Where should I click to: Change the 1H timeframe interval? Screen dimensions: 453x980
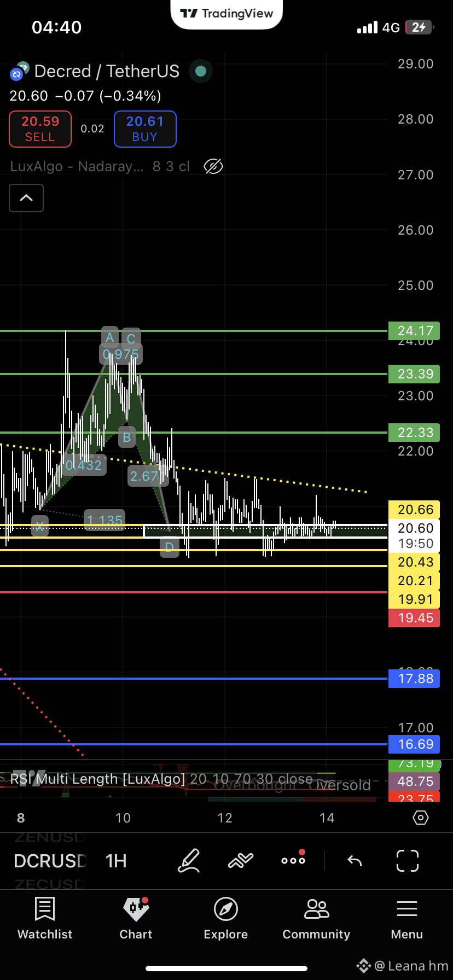point(116,861)
